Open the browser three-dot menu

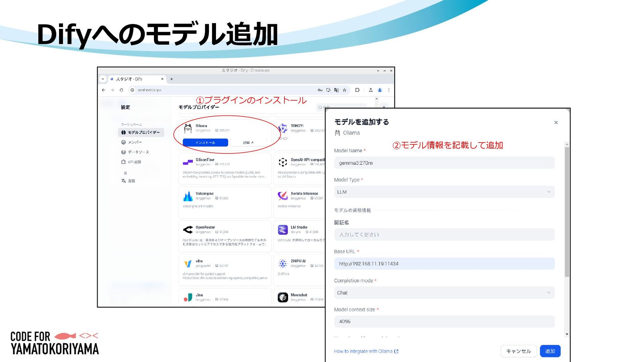coord(389,90)
